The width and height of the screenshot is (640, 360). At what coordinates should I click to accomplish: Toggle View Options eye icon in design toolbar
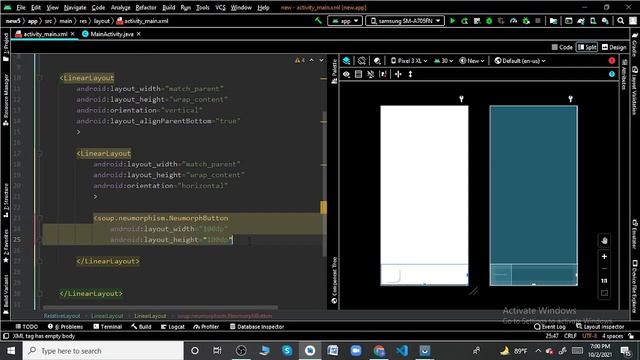[x=346, y=74]
